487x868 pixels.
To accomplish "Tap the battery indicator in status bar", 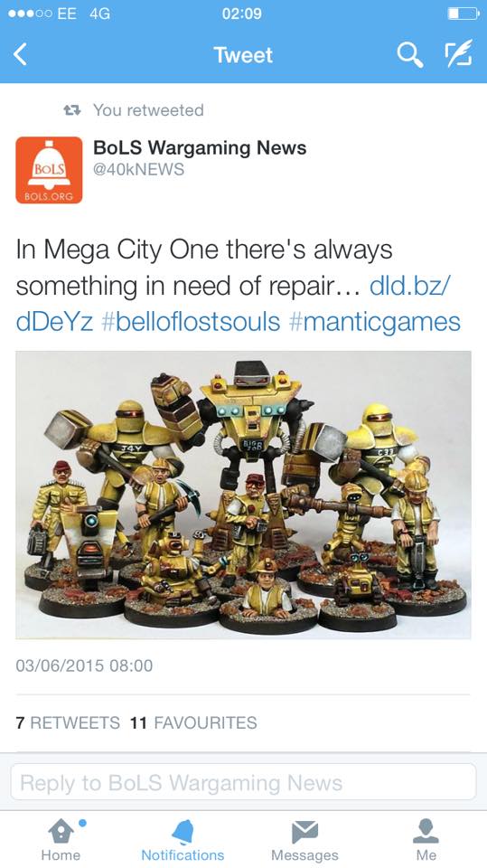I will click(464, 14).
